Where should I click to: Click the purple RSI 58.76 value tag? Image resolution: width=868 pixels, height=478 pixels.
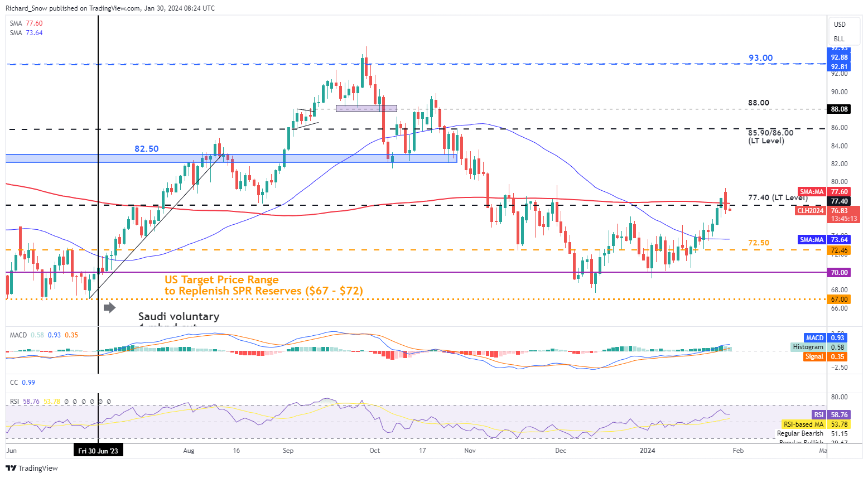coord(831,415)
